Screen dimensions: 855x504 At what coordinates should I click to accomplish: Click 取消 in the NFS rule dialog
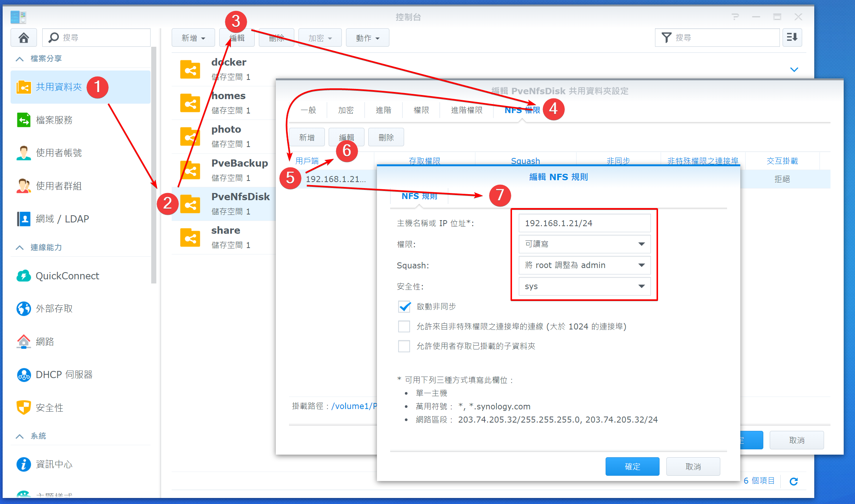(x=693, y=467)
